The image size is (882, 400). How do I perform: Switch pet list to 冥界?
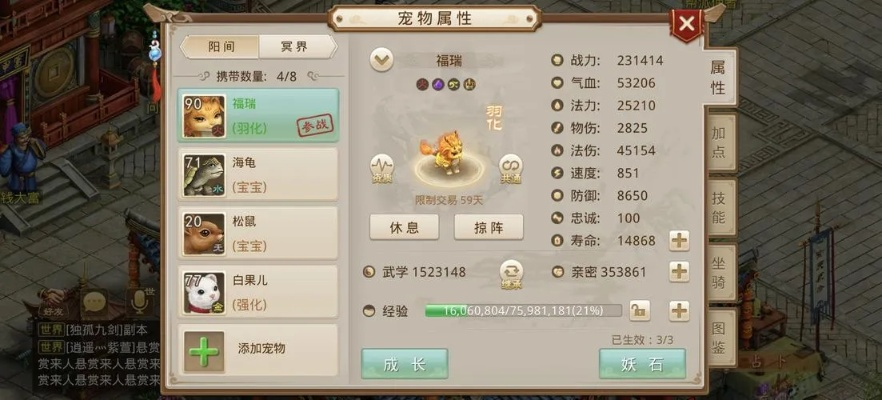pos(297,47)
